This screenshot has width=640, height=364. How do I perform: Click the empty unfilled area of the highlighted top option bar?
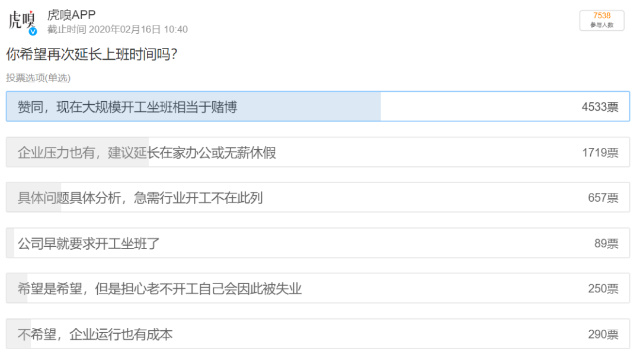click(x=474, y=107)
